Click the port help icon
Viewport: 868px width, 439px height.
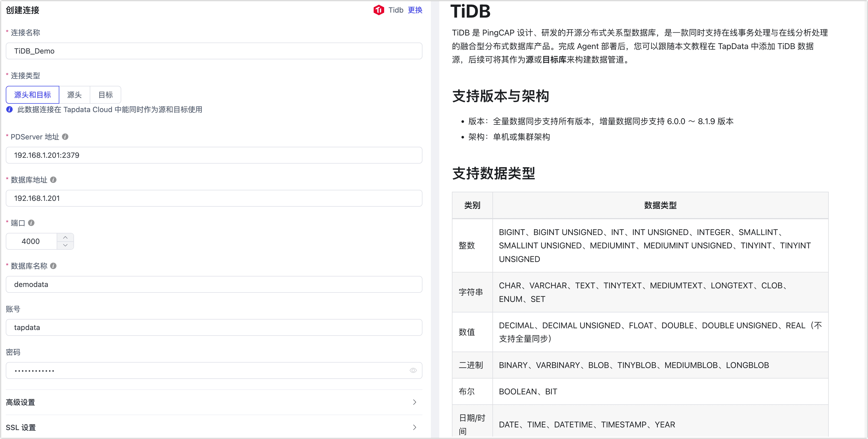(31, 223)
